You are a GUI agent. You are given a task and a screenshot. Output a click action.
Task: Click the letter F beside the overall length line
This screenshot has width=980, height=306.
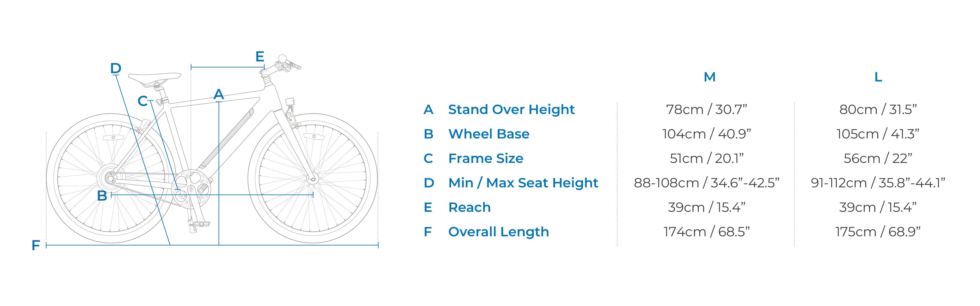coord(36,246)
